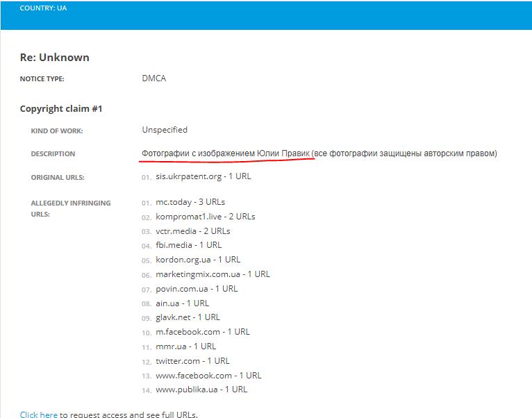Viewport: 532px width, 418px height.
Task: Click the Russian description text underlined in red
Action: pos(226,153)
